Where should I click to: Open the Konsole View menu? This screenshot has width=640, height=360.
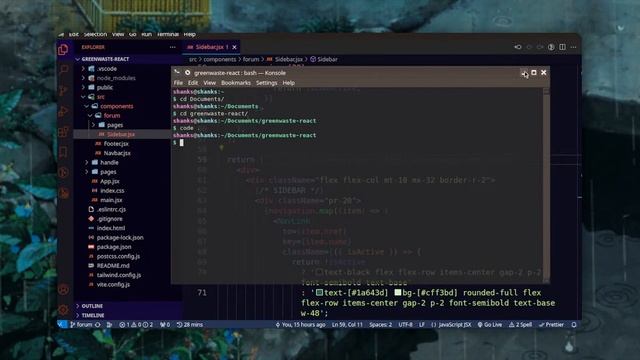[x=209, y=83]
